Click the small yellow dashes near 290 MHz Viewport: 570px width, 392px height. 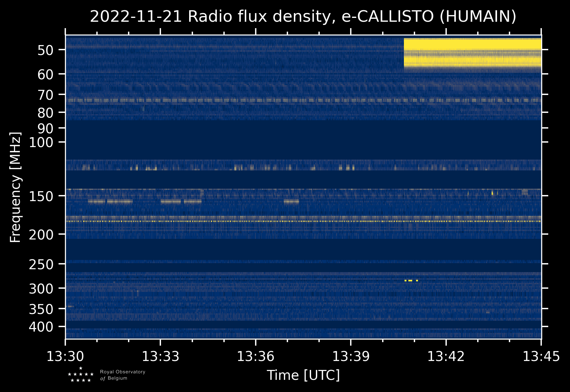411,280
